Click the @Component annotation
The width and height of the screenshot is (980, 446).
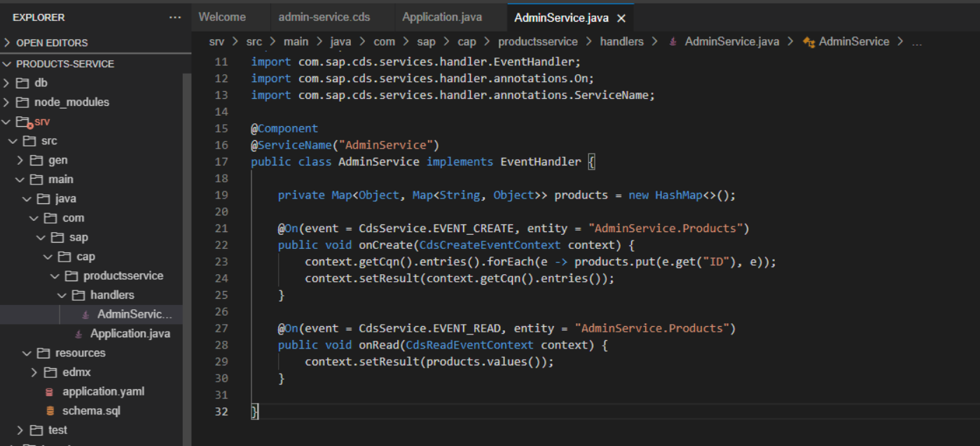284,128
